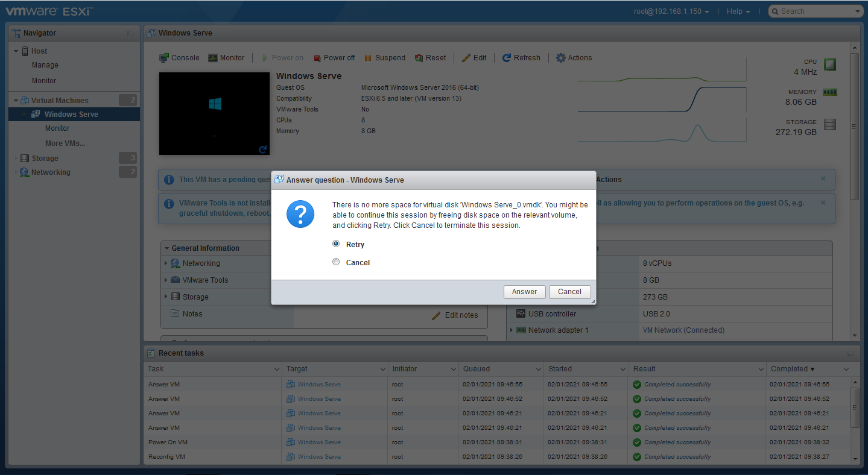Click the Suspend toolbar button
The width and height of the screenshot is (868, 475).
click(x=385, y=58)
